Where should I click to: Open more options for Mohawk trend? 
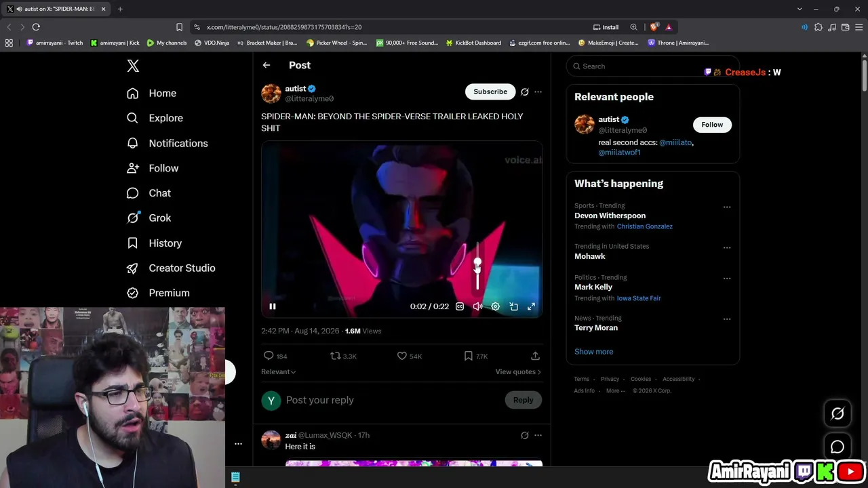[x=727, y=247]
